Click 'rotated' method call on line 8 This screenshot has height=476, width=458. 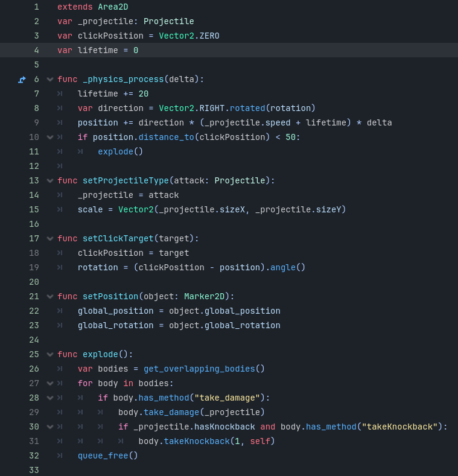point(247,108)
